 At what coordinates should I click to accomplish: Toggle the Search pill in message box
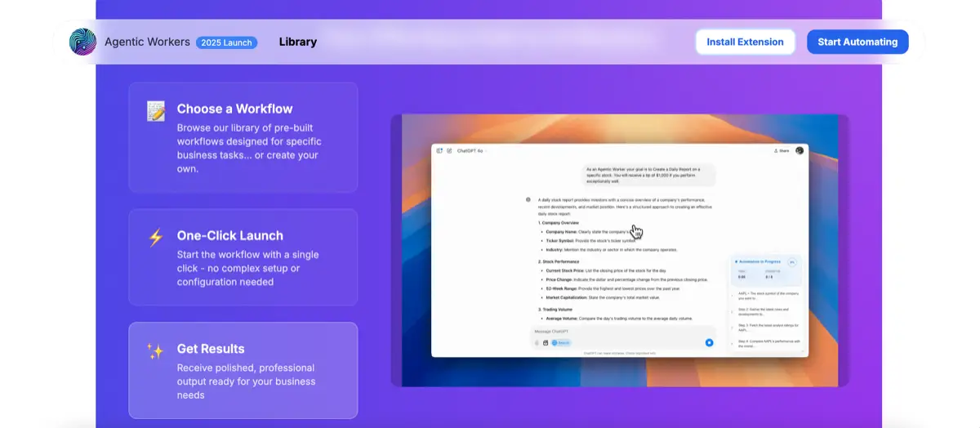point(561,342)
